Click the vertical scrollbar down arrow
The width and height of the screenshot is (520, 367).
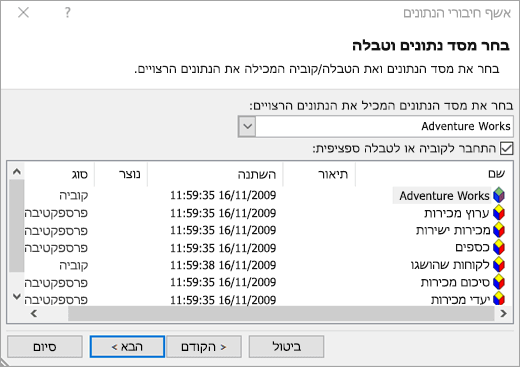coord(17,296)
